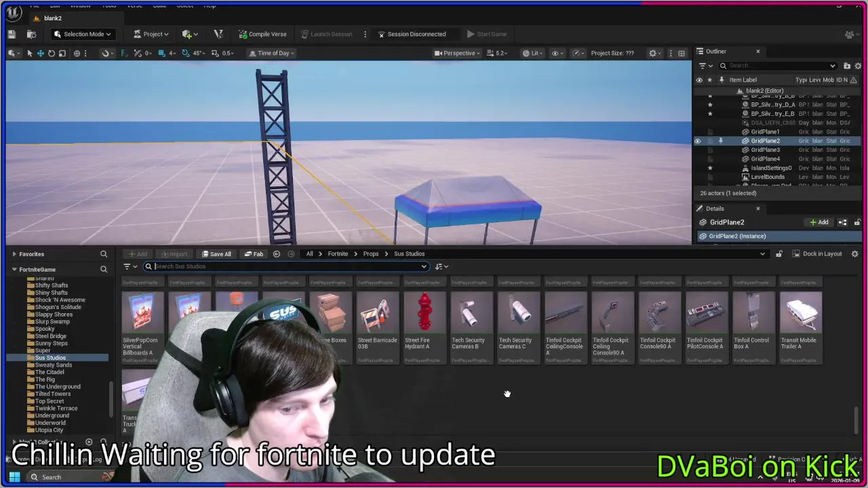Click blueprint/hierarchy icon next to Add
Screen dimensions: 868x488
[x=842, y=222]
